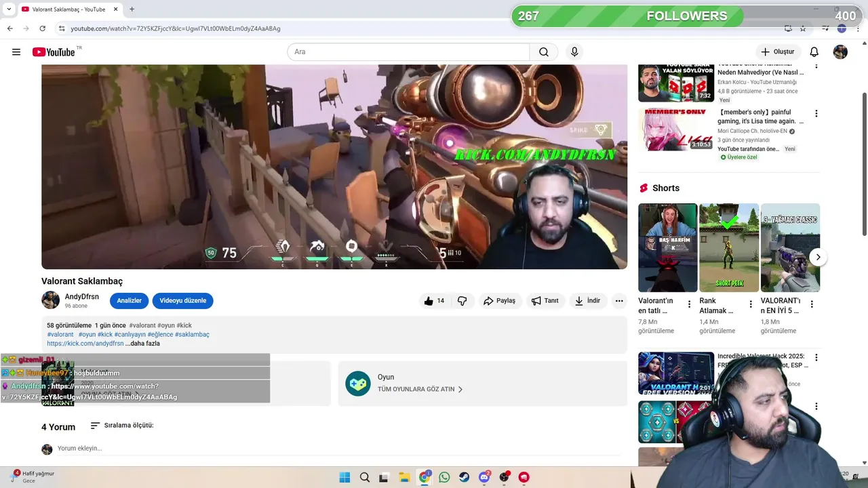Bookmark this page with the star
Viewport: 868px width, 488px height.
803,28
